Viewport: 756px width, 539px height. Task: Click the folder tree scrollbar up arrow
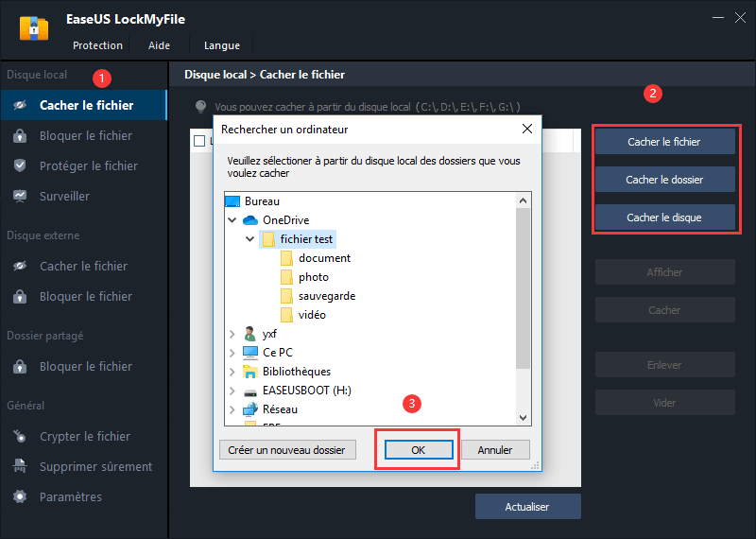coord(524,200)
